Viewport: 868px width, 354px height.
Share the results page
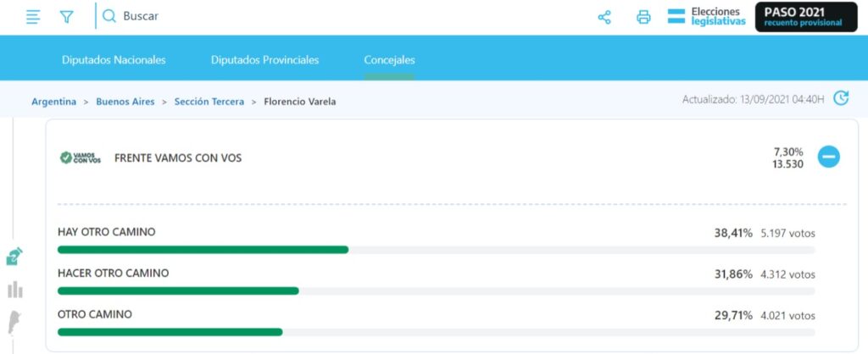click(x=604, y=17)
